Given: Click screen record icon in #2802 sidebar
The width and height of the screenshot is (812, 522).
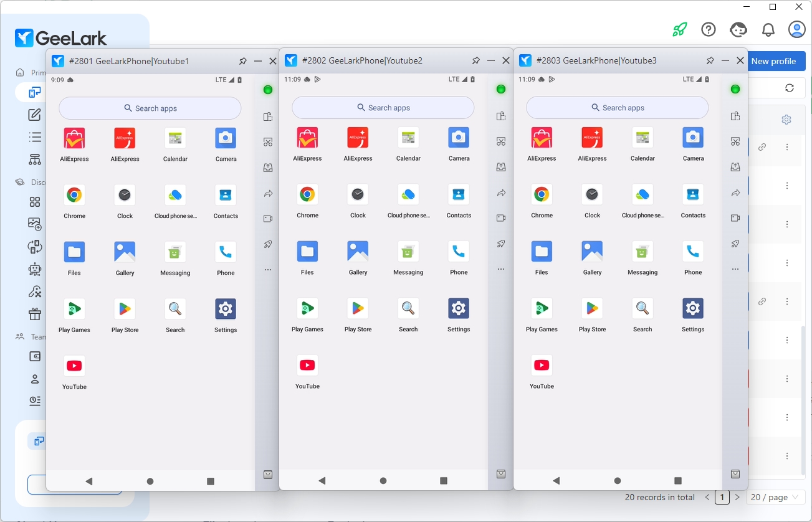Looking at the screenshot, I should point(501,218).
